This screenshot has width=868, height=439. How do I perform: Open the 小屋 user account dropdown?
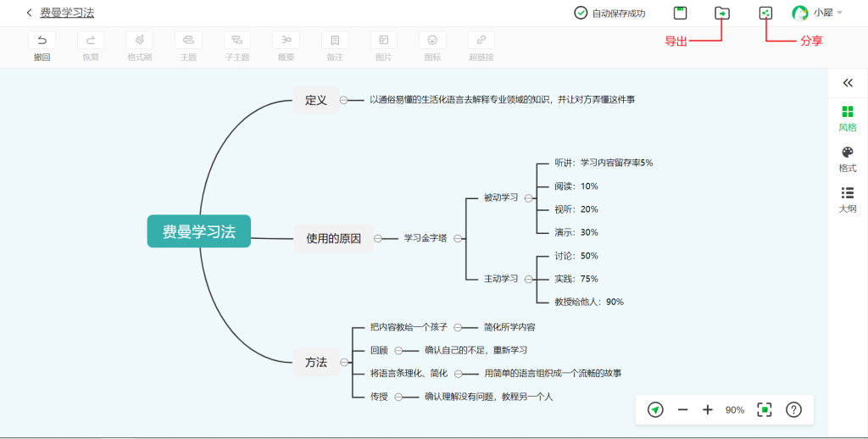tap(817, 13)
